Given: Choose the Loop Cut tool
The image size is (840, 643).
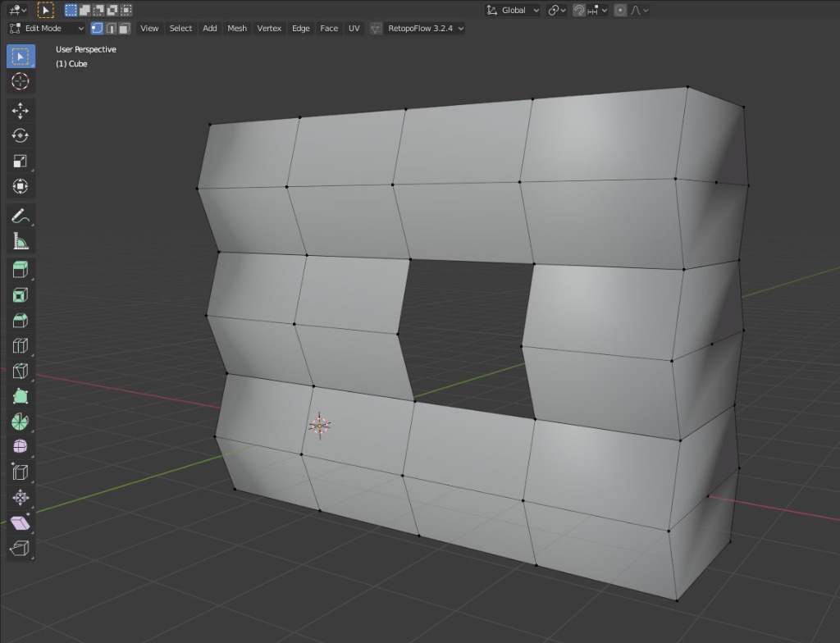Looking at the screenshot, I should [x=21, y=346].
